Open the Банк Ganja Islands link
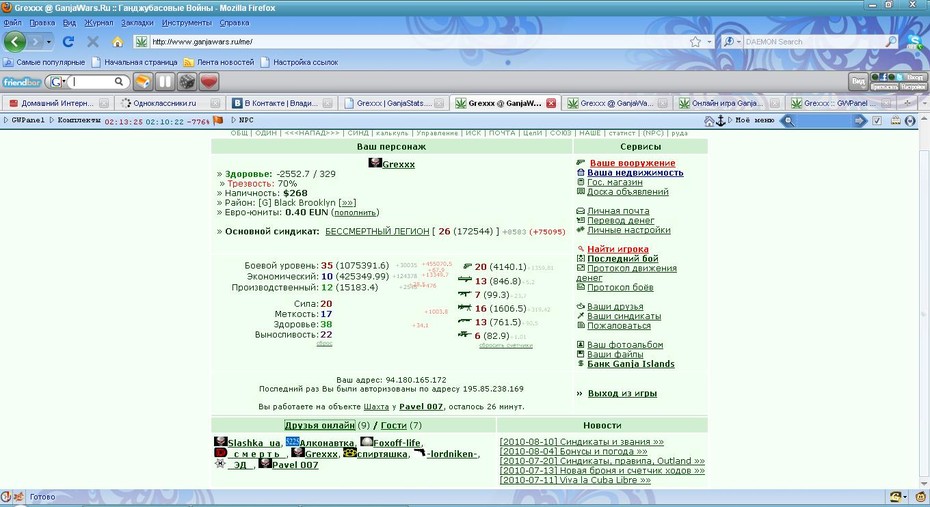Screen dimensions: 930x507 (x=630, y=363)
